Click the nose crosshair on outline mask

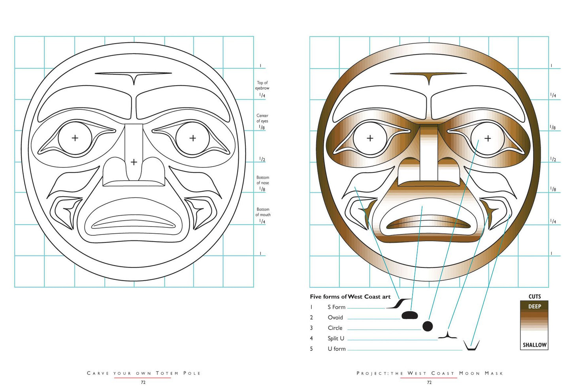click(x=134, y=162)
